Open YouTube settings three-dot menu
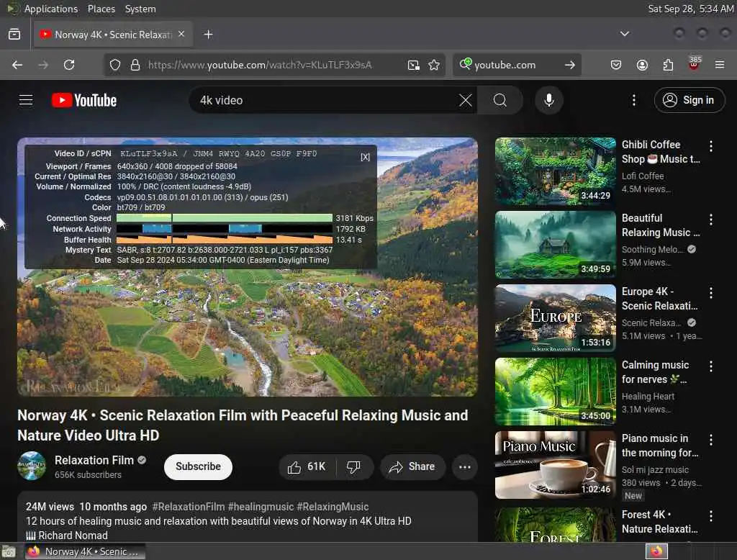Image resolution: width=737 pixels, height=560 pixels. coord(633,100)
